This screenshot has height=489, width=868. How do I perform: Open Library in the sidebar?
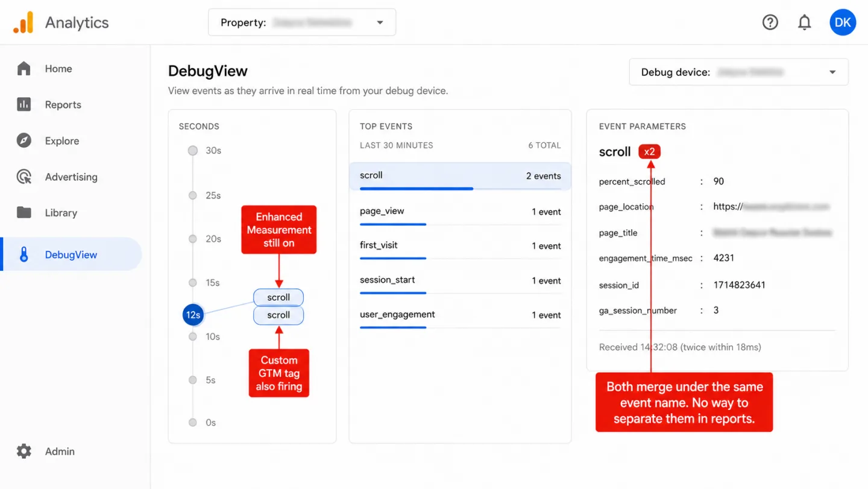pyautogui.click(x=61, y=213)
